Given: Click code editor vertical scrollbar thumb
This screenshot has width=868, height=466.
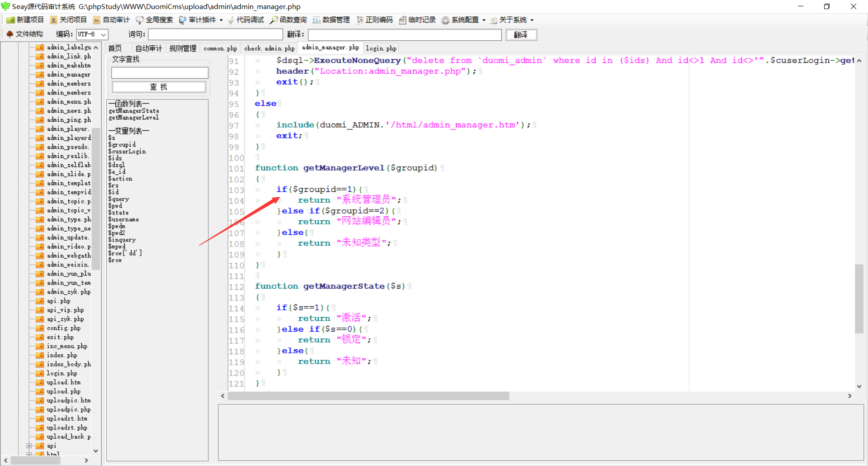Looking at the screenshot, I should [859, 299].
